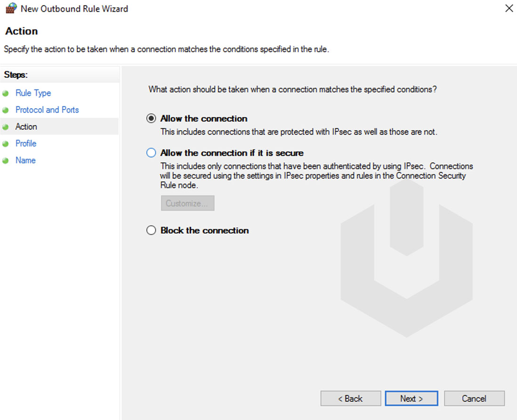Click the firewall icon in the title bar

pyautogui.click(x=10, y=8)
